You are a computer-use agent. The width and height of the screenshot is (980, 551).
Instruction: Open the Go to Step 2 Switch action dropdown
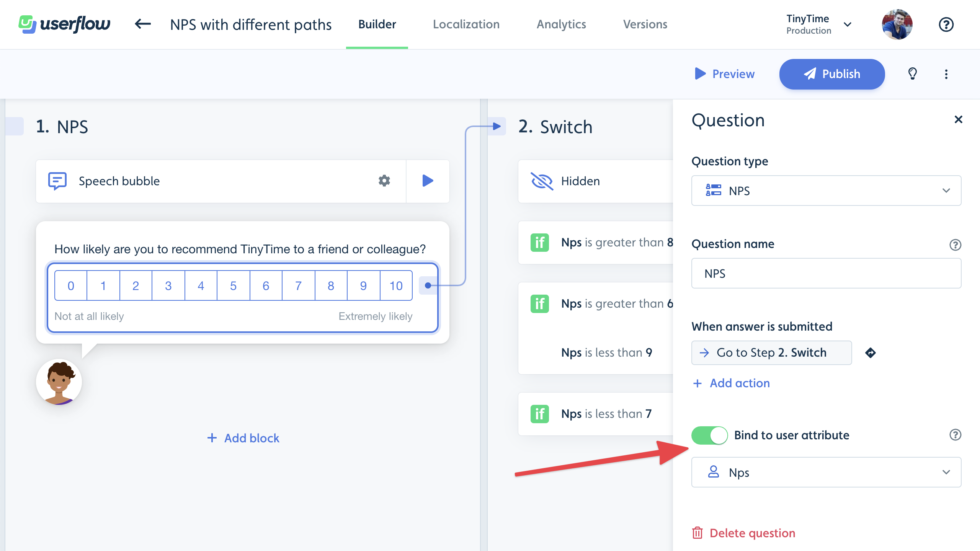773,352
